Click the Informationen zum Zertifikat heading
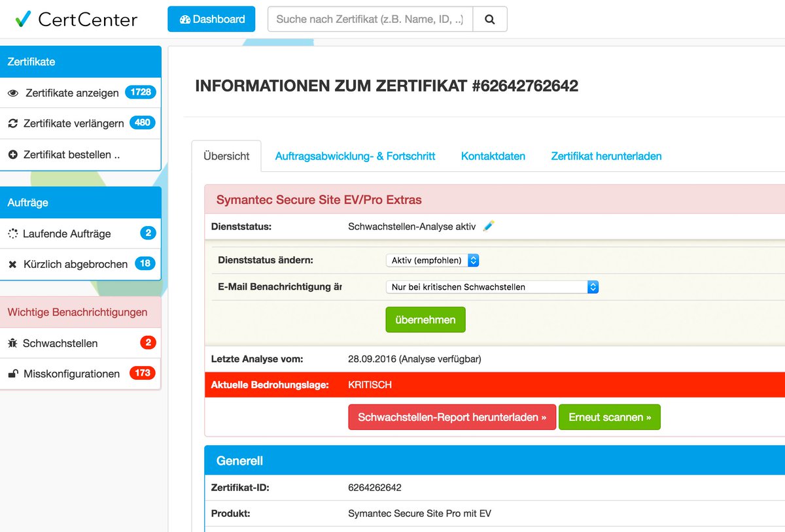This screenshot has height=532, width=785. 387,86
